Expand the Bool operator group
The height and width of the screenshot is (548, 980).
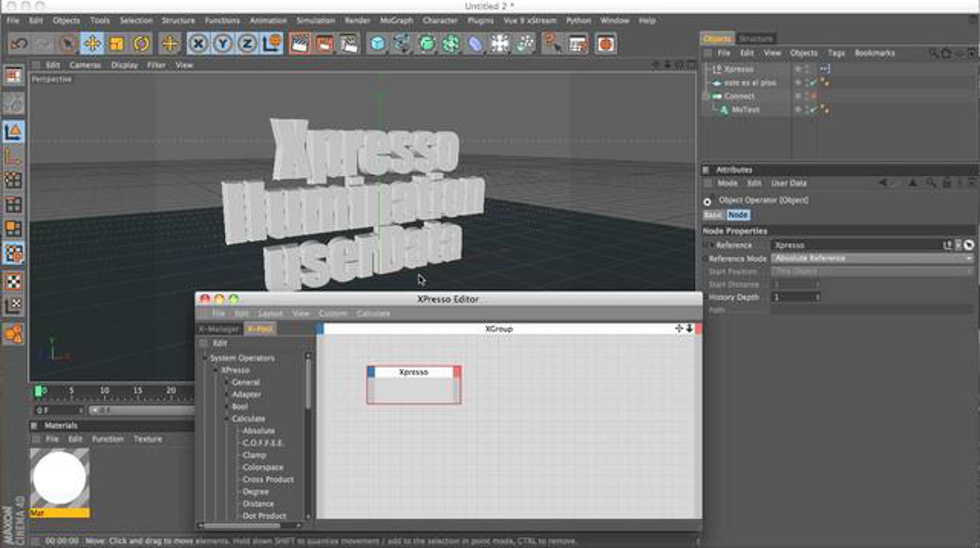pos(227,407)
